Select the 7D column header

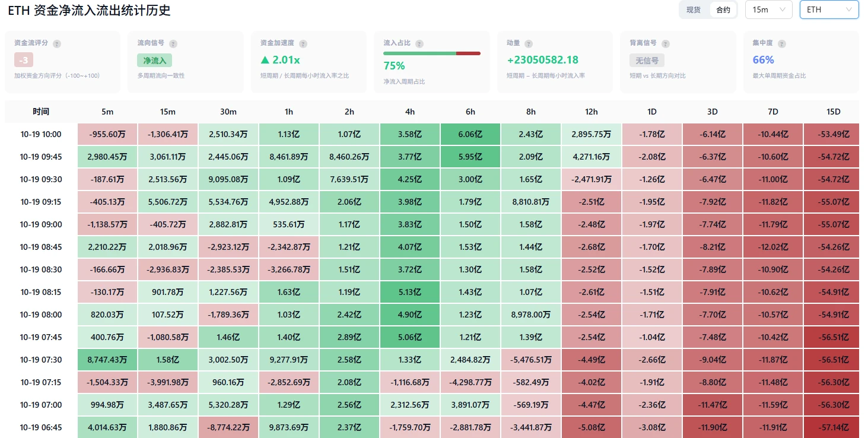tap(773, 112)
